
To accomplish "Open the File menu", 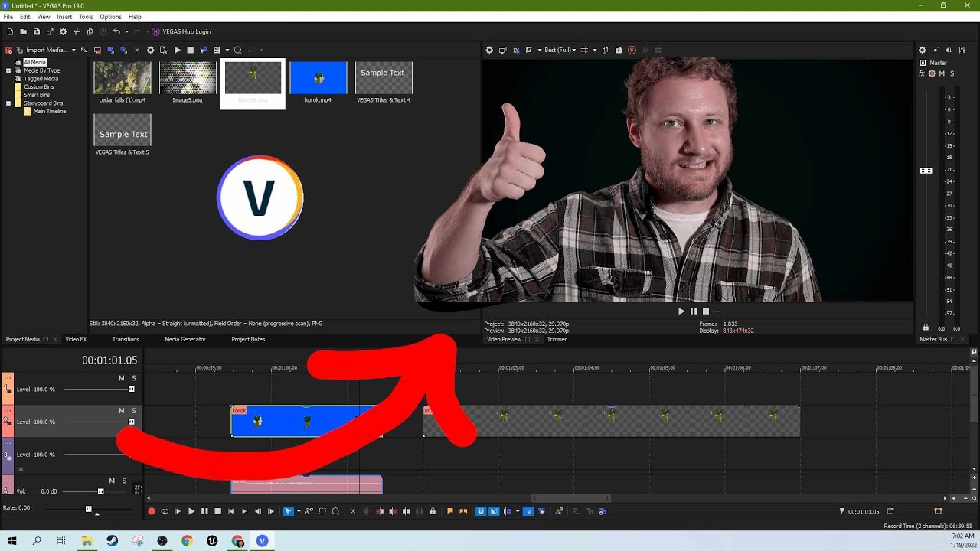I will coord(8,17).
